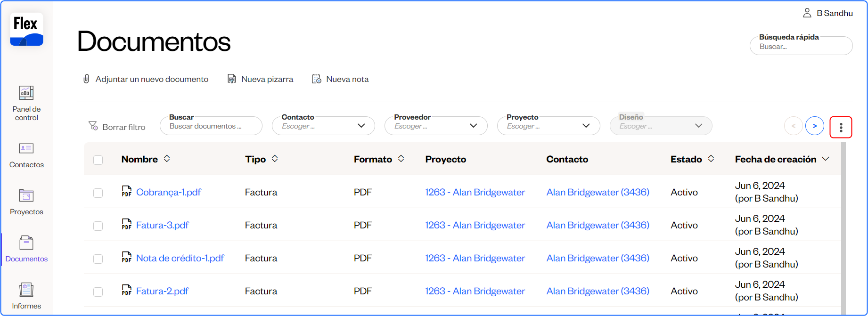This screenshot has height=316, width=868.
Task: Click B Sandhu username text
Action: [x=835, y=13]
